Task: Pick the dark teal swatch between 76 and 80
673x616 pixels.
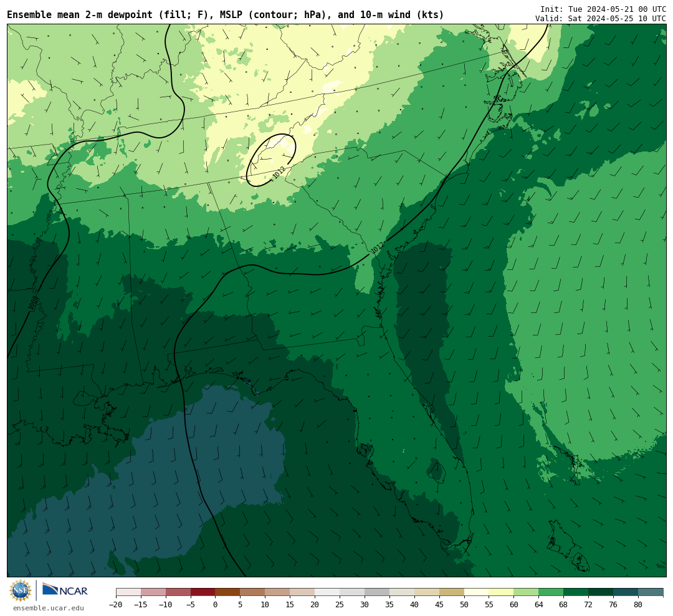Action: [626, 592]
